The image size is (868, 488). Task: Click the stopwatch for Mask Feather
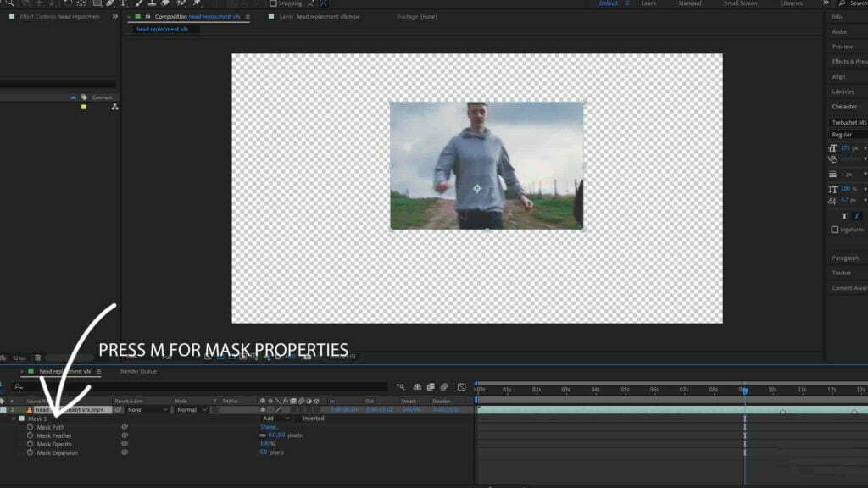[x=30, y=435]
